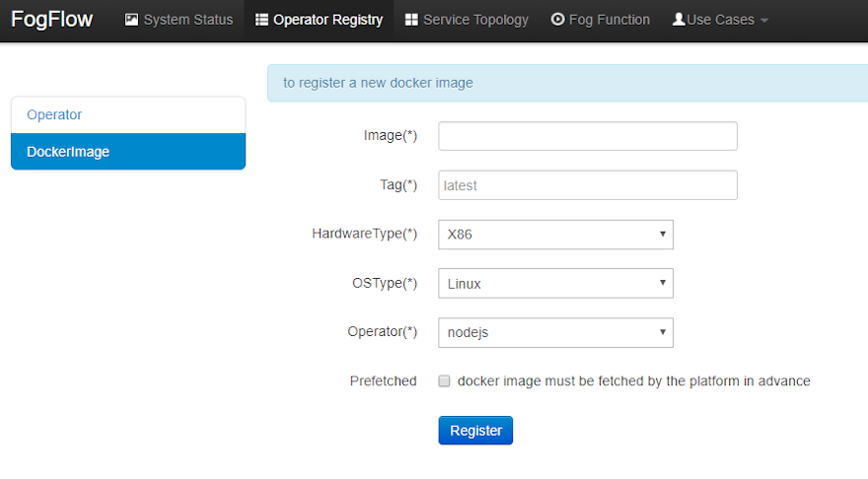
Task: Go to FogFlow home brand link
Action: 51,20
